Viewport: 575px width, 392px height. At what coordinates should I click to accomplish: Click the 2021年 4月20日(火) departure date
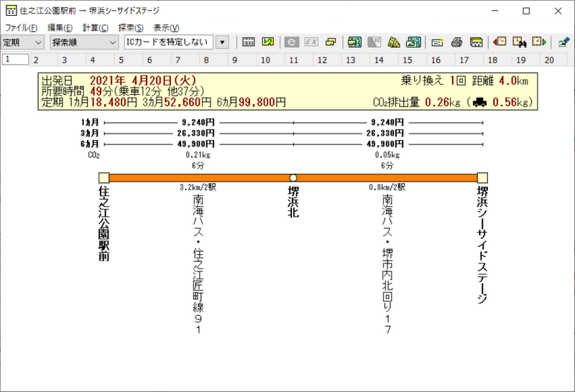(x=143, y=80)
